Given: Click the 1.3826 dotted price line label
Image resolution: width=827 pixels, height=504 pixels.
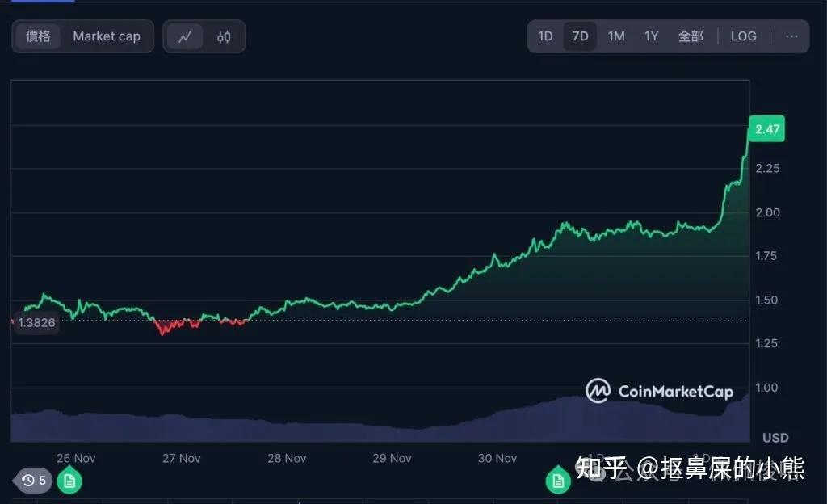Looking at the screenshot, I should point(36,322).
